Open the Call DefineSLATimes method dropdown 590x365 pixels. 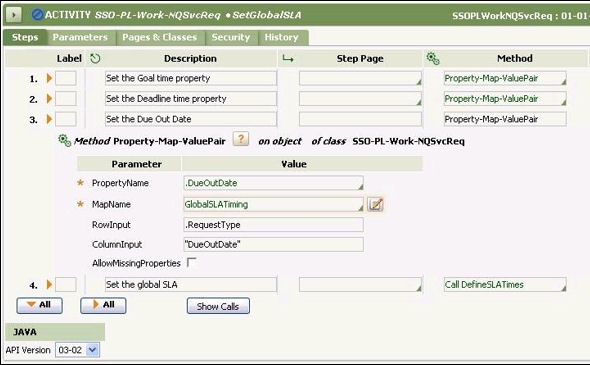563,287
